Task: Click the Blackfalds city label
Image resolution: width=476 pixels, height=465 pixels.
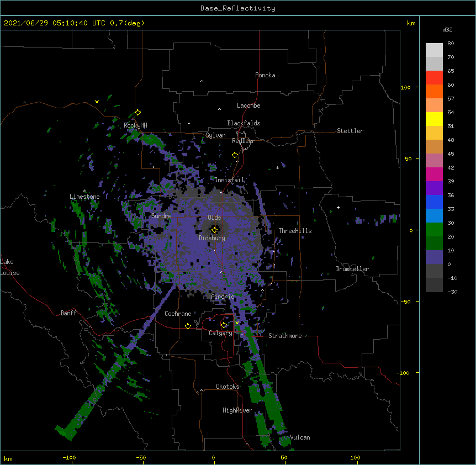Action: [x=244, y=123]
